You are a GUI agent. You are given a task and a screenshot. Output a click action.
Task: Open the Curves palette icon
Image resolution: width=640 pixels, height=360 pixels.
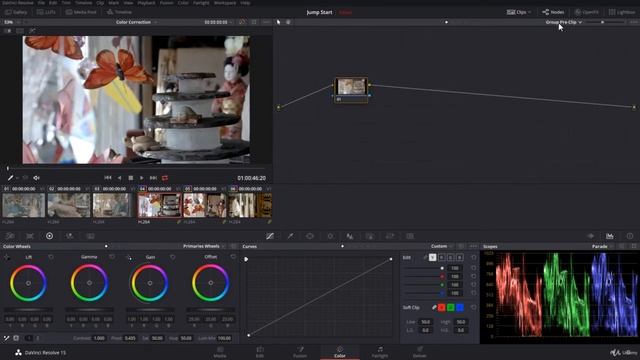(270, 236)
